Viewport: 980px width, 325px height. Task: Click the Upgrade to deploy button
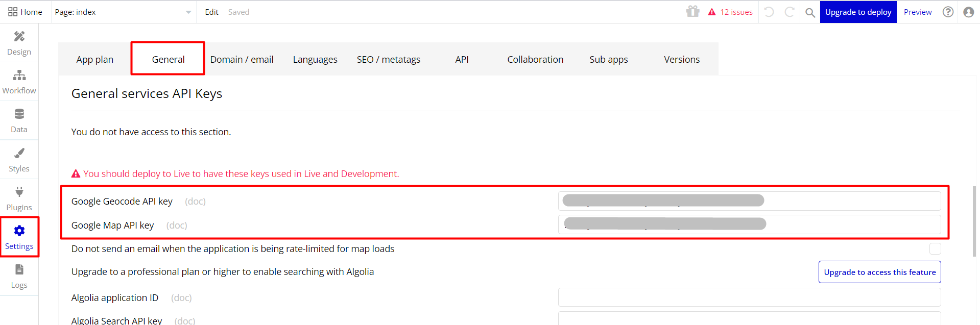pos(858,12)
